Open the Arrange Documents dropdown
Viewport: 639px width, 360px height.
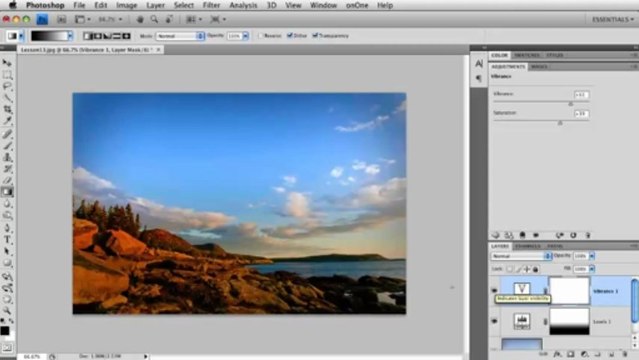tap(194, 19)
